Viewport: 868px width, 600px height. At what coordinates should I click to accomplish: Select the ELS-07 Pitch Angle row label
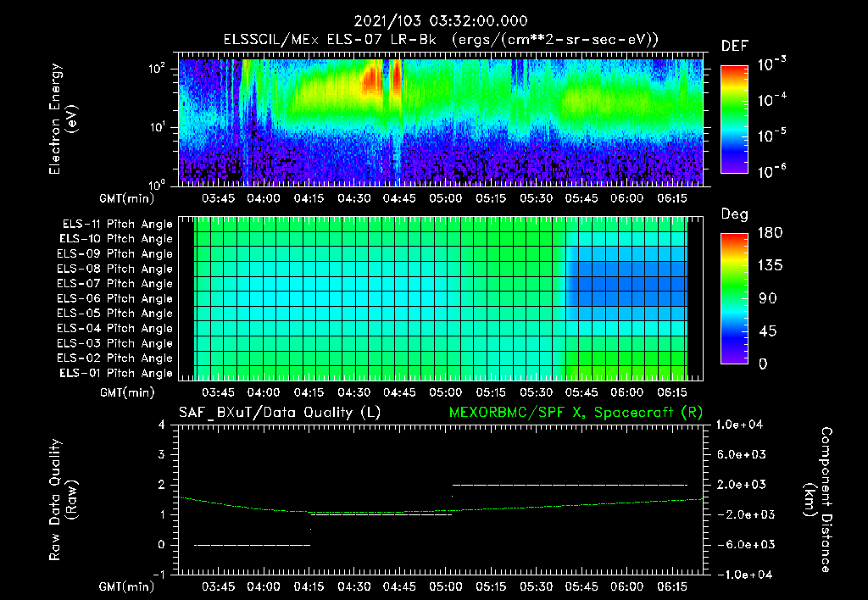pyautogui.click(x=115, y=283)
